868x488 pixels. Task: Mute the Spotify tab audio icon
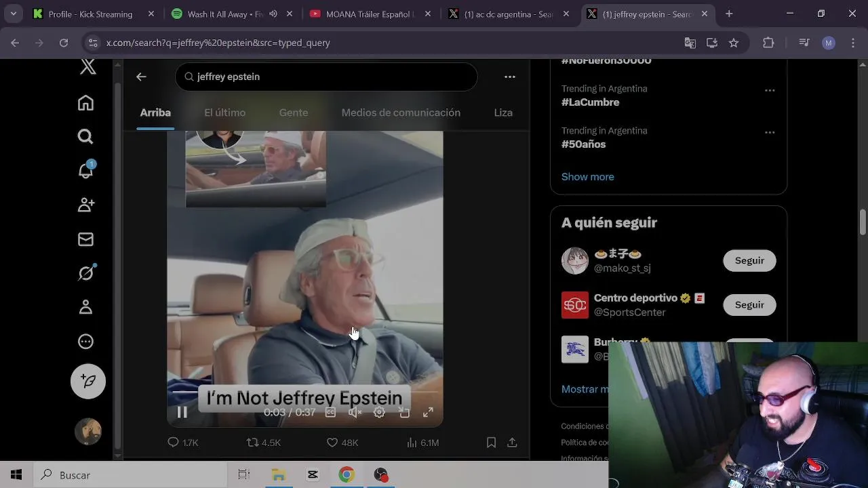point(273,14)
